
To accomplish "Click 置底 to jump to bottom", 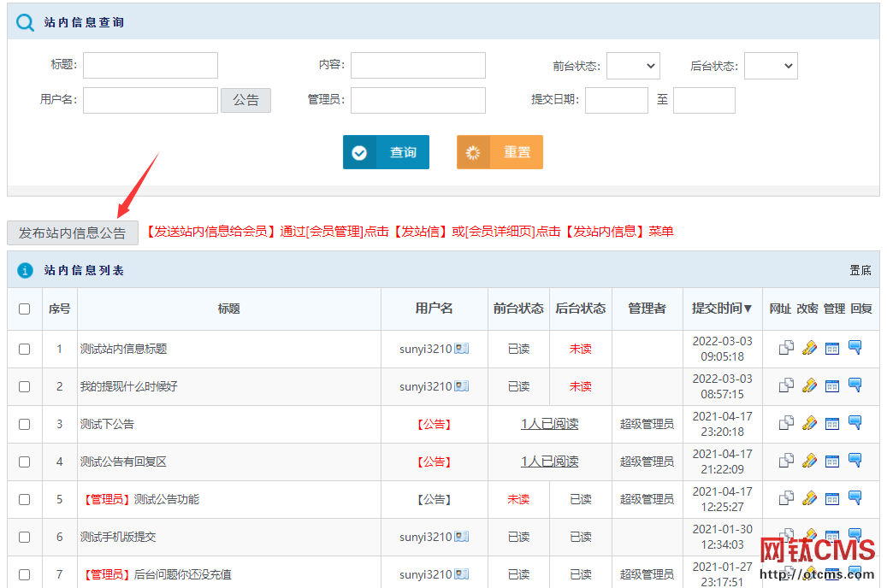I will coord(861,269).
